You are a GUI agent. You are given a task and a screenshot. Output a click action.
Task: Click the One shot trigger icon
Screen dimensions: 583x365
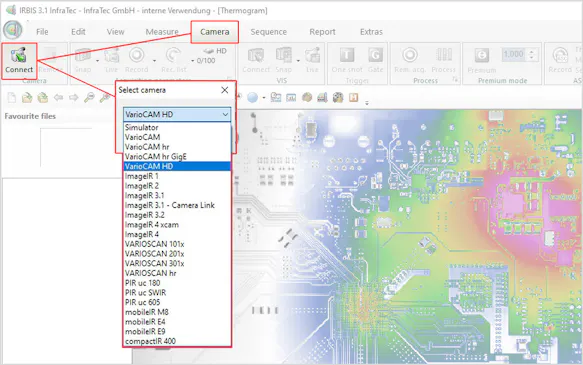(347, 56)
